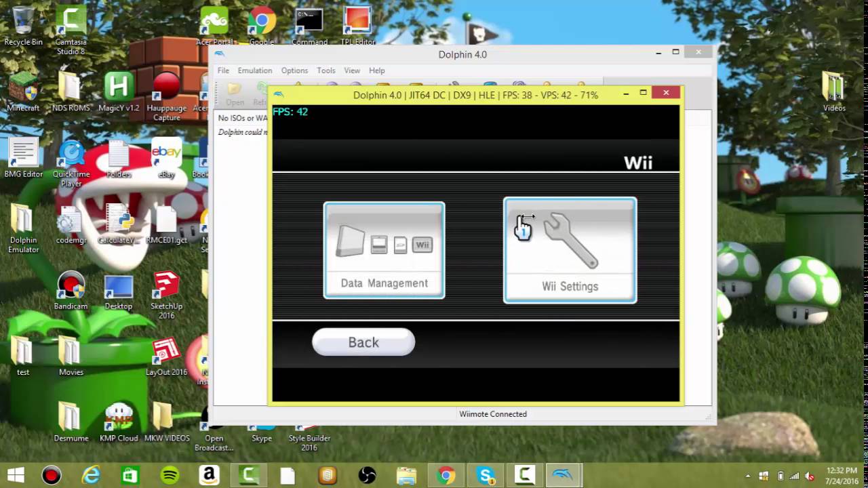This screenshot has height=488, width=868.
Task: Select the Minecraft desktop icon
Action: pos(23,91)
